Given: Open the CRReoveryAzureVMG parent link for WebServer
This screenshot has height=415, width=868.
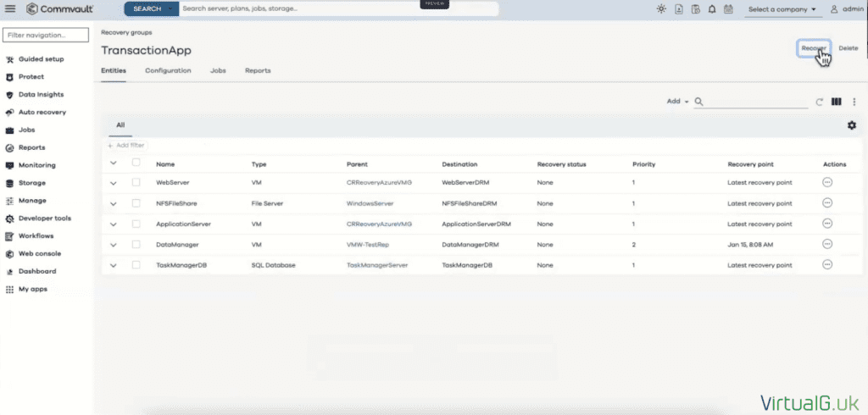Looking at the screenshot, I should point(379,183).
